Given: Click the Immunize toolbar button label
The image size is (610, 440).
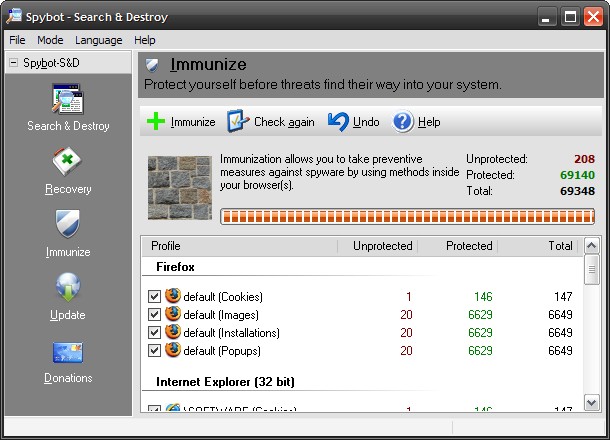Looking at the screenshot, I should pyautogui.click(x=193, y=122).
